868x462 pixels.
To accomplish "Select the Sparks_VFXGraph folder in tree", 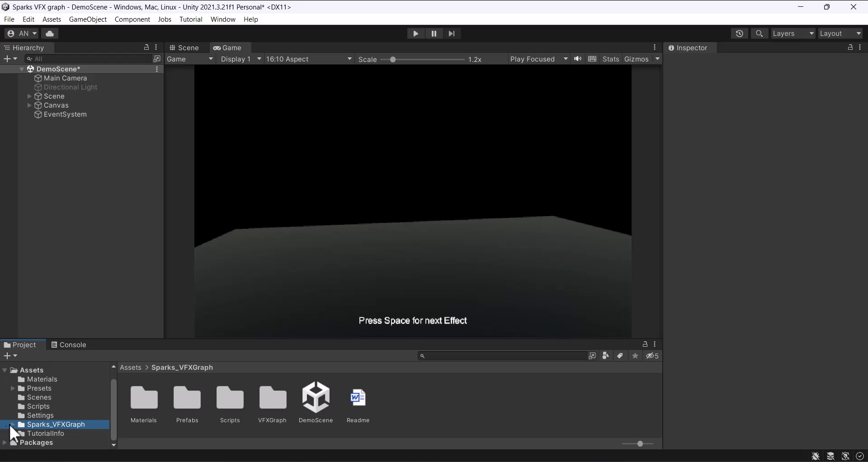I will (56, 424).
